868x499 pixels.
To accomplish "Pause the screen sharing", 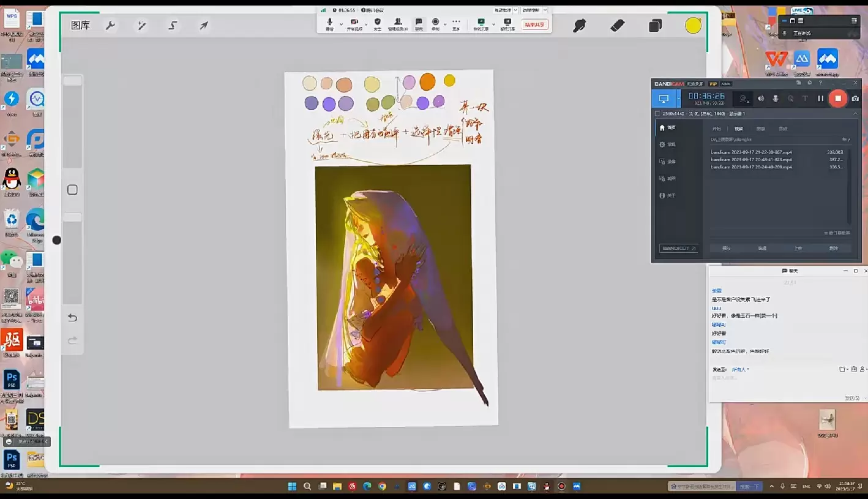I will click(x=507, y=24).
